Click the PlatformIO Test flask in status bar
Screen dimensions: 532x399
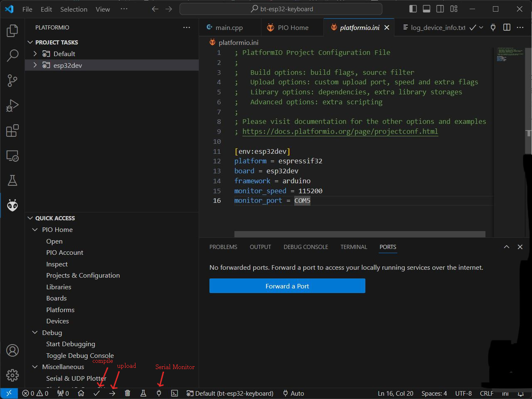click(x=143, y=393)
